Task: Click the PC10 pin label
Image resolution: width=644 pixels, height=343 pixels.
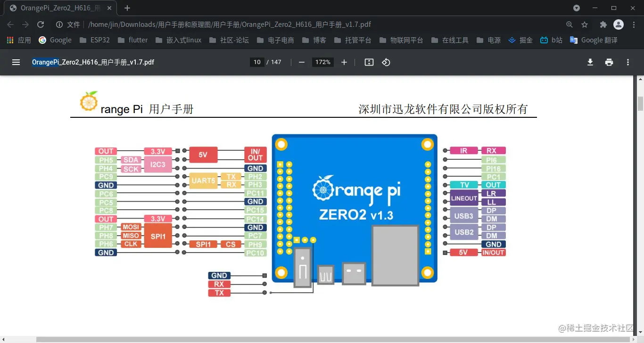Action: point(255,253)
